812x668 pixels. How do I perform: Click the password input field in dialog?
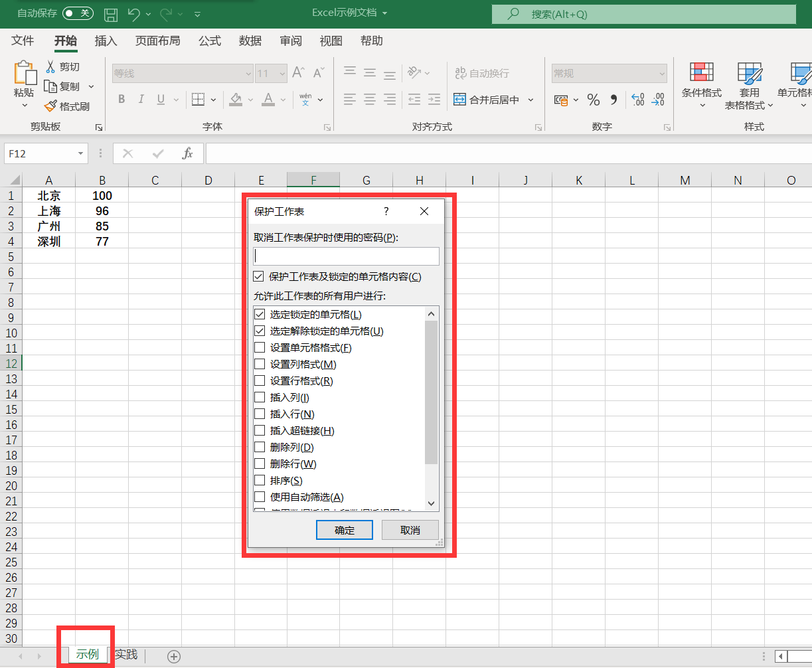pyautogui.click(x=346, y=256)
